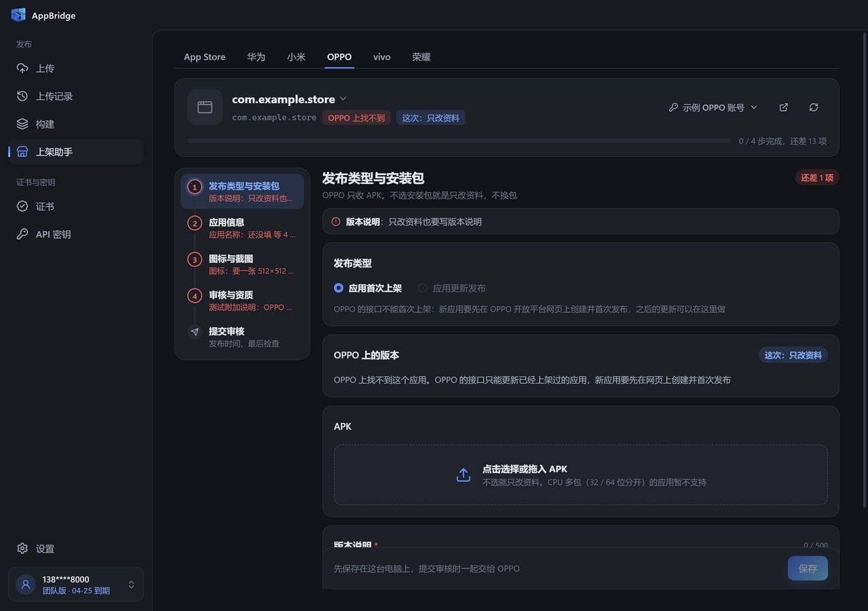The width and height of the screenshot is (868, 611).
Task: Click the user avatar icon
Action: [26, 585]
